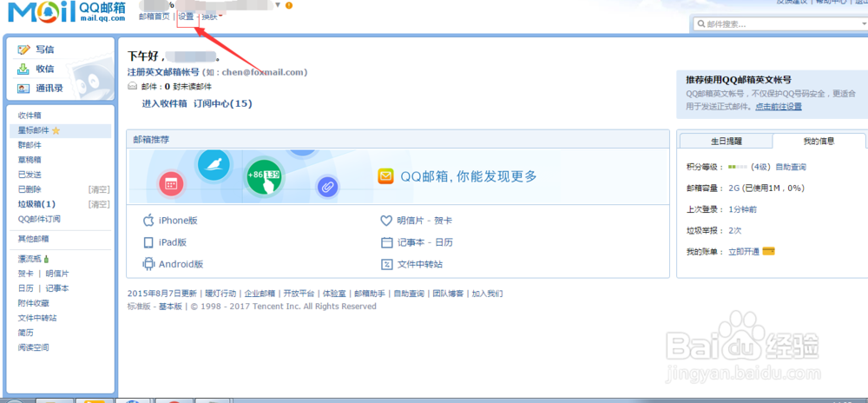Click the 注册英文邮箱帐号 link
Viewport: 868px width, 403px height.
point(163,72)
